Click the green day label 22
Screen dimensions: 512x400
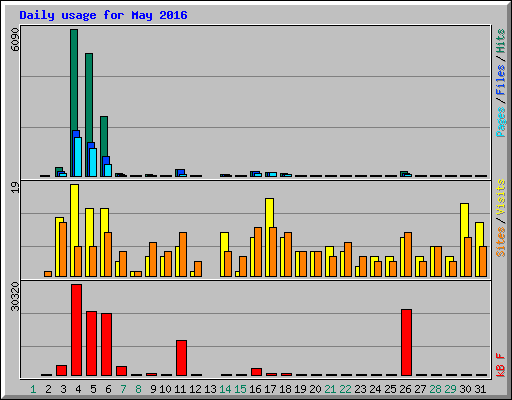(x=345, y=389)
